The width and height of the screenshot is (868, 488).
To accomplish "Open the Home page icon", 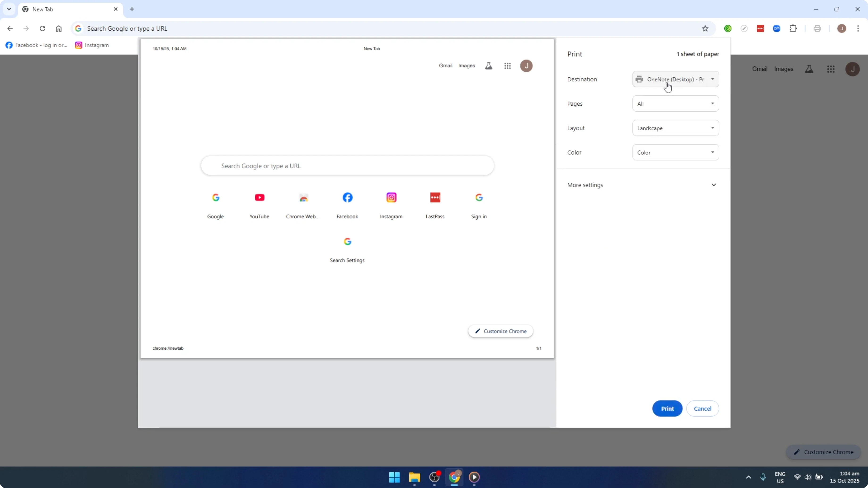I will pos(59,29).
